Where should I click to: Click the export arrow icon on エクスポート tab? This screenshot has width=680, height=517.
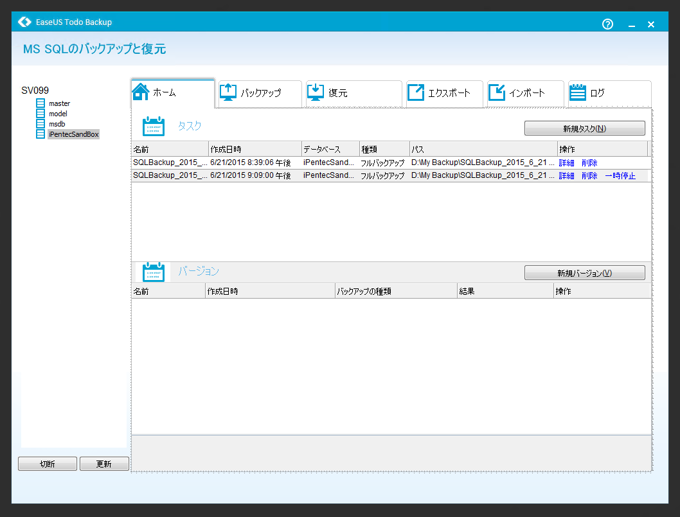pyautogui.click(x=415, y=92)
